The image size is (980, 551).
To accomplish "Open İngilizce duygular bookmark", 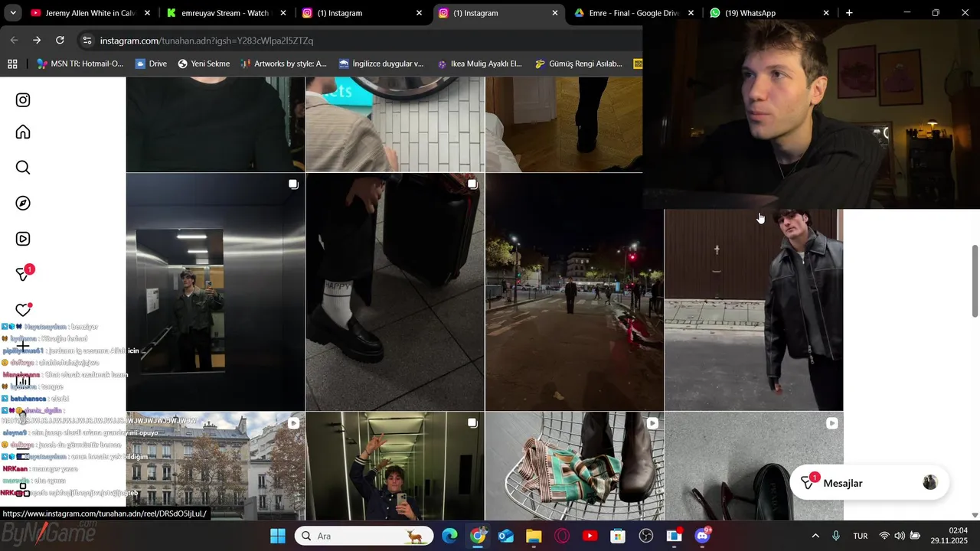I will (381, 64).
